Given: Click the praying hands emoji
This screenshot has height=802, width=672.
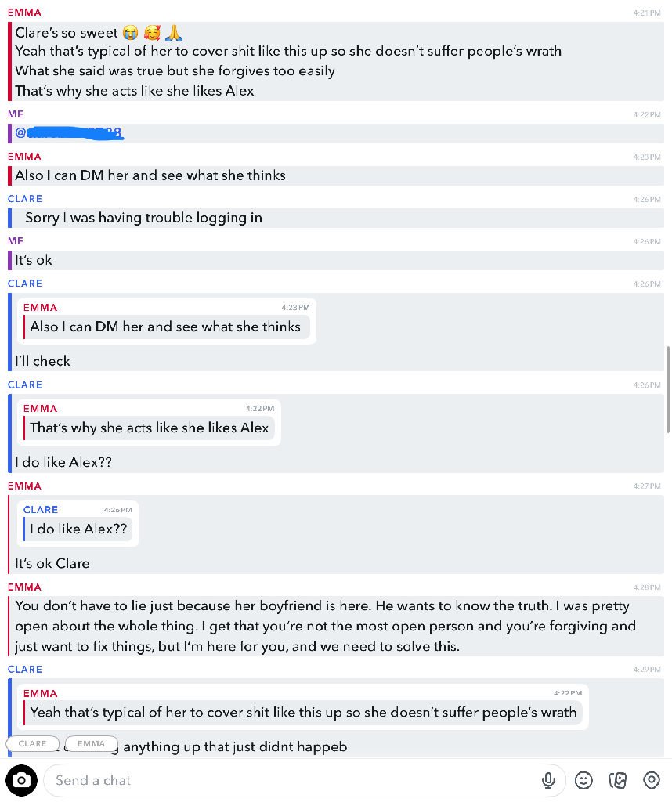Looking at the screenshot, I should (x=174, y=33).
